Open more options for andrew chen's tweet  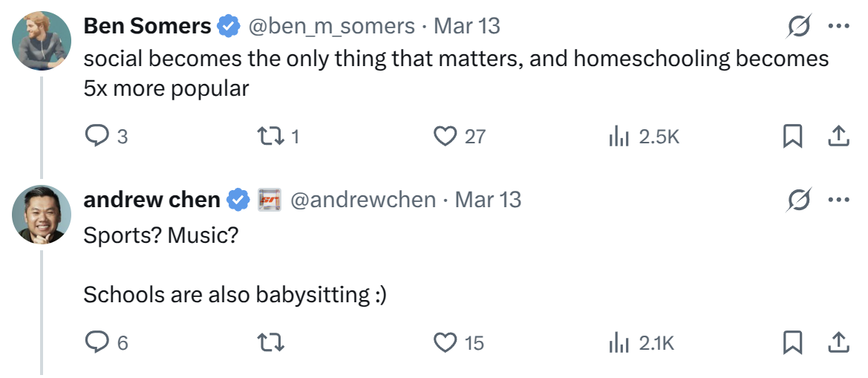[838, 200]
